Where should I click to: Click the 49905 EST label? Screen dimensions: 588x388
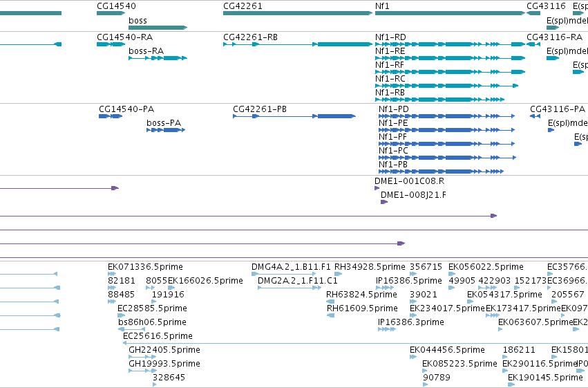click(x=462, y=281)
